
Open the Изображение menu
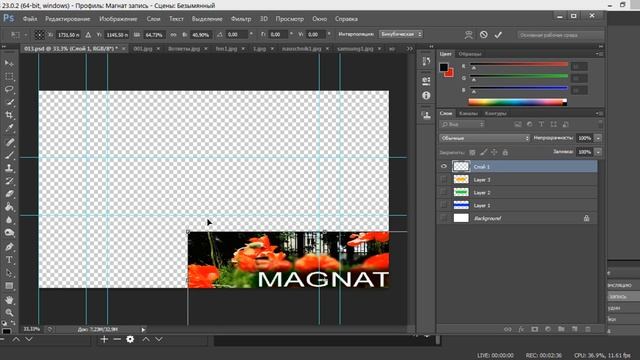coord(118,19)
